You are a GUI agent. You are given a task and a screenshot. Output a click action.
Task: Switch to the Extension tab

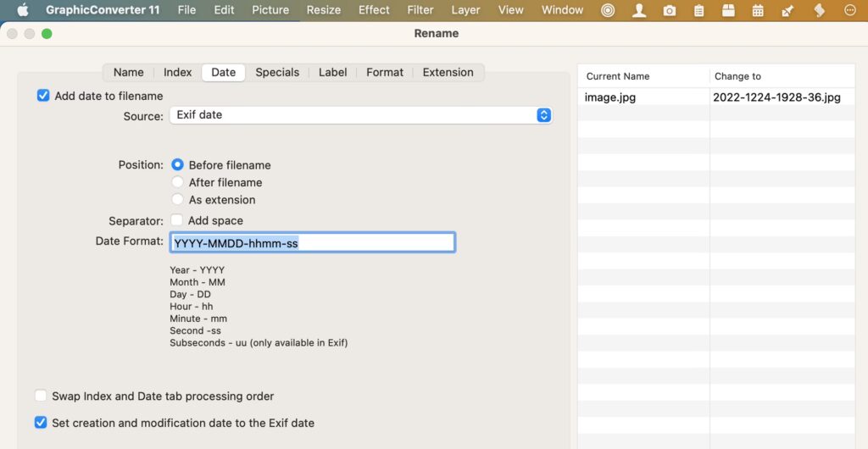click(x=448, y=72)
